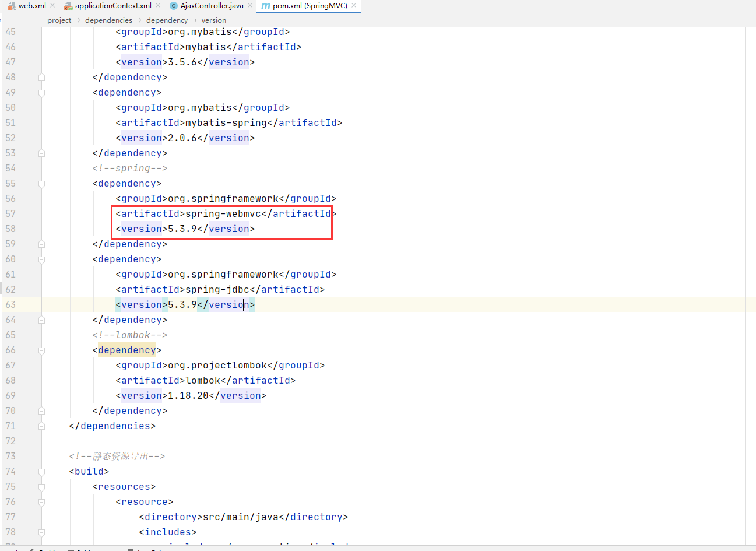
Task: Collapse the build section fold arrow
Action: (41, 471)
